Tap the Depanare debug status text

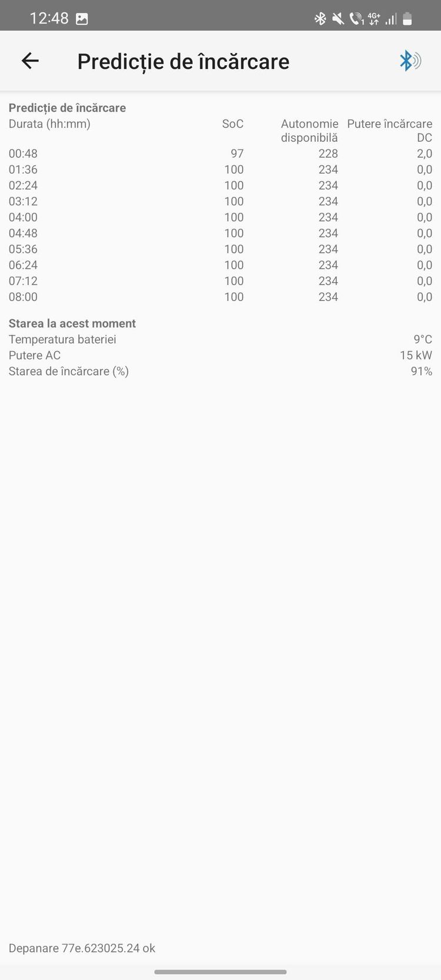tap(82, 948)
